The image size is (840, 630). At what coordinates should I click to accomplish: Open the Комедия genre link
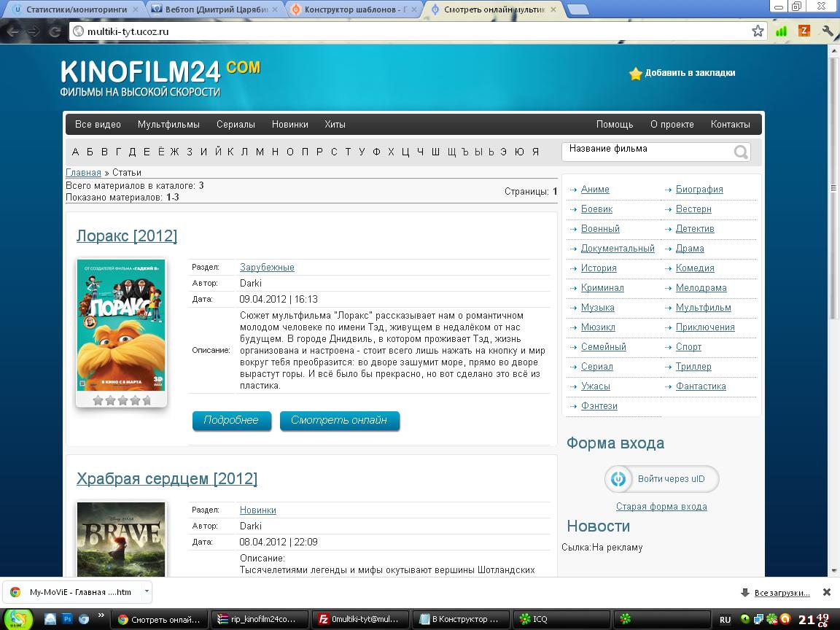pos(694,268)
